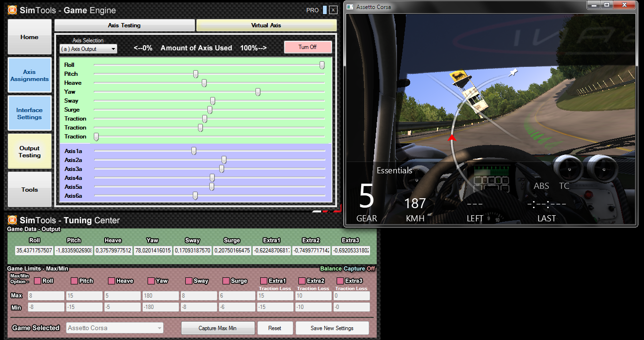Click the TC indicator in Assetto Corsa
This screenshot has width=644, height=340.
point(564,186)
